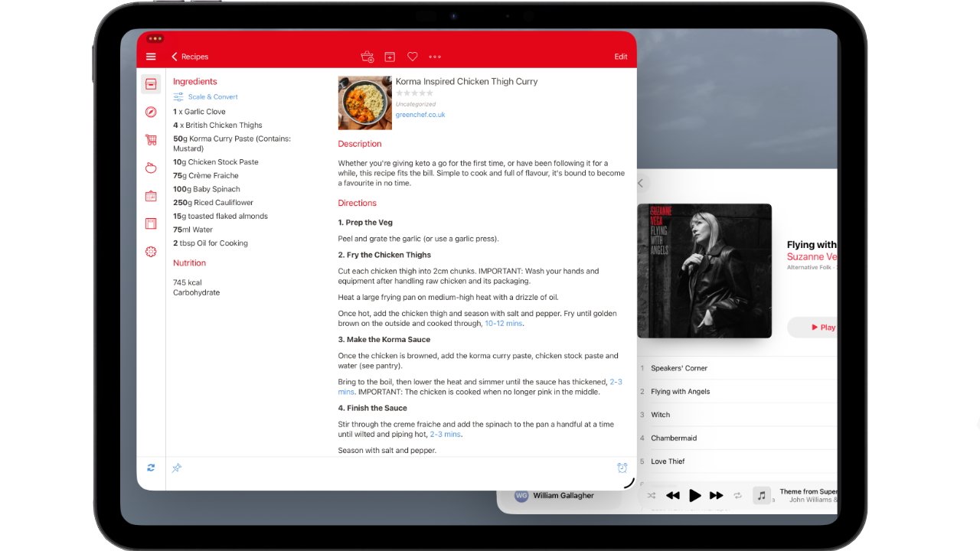Pin the recipe using the pin icon
Image resolution: width=980 pixels, height=551 pixels.
click(177, 467)
